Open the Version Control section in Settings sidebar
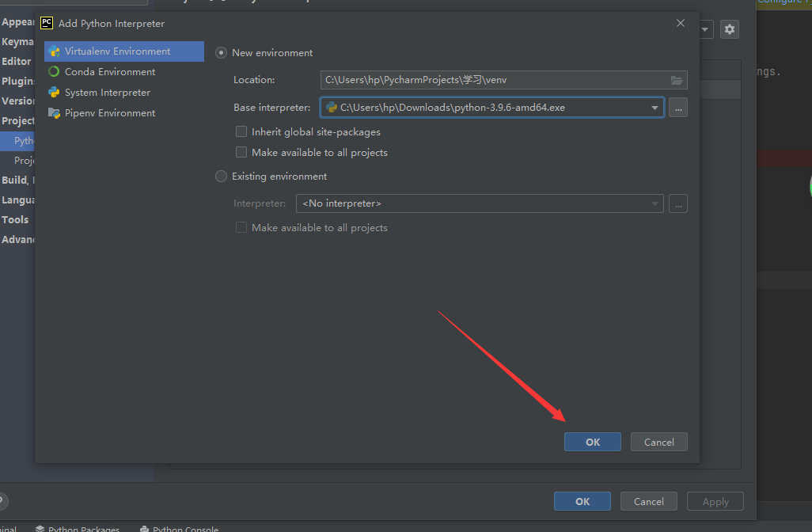The image size is (812, 532). coord(17,101)
